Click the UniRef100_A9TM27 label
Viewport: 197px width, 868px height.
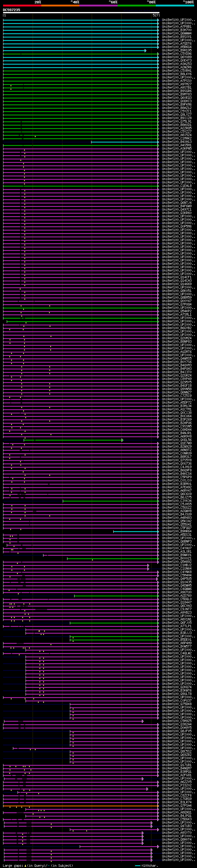[177, 84]
